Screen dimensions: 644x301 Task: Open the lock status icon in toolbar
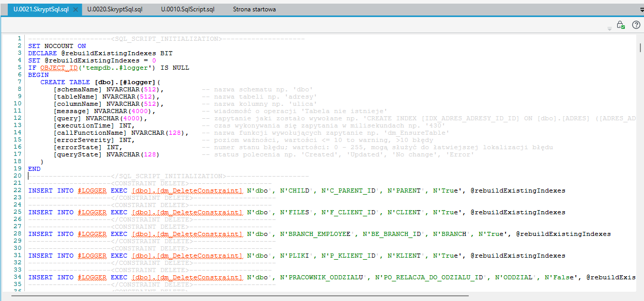621,25
